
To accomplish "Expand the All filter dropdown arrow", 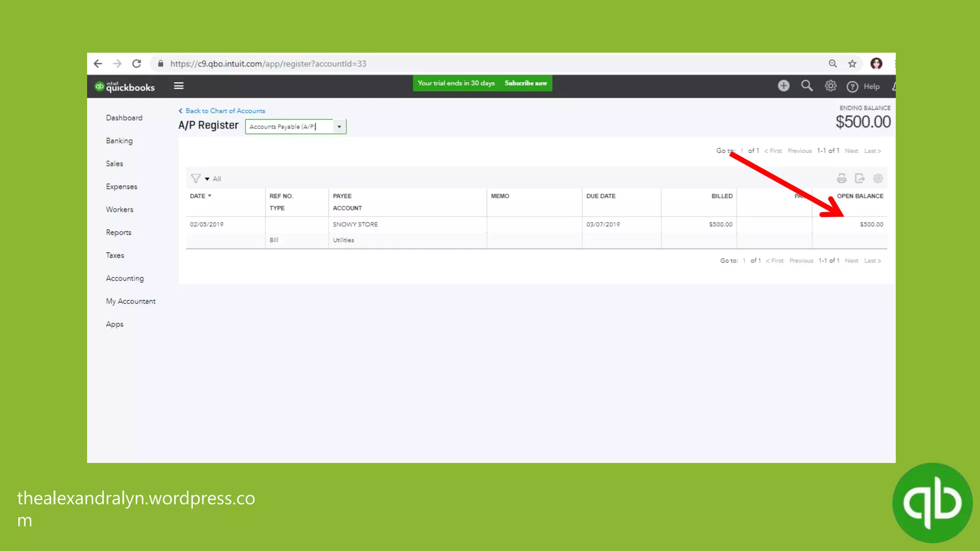I will (207, 179).
